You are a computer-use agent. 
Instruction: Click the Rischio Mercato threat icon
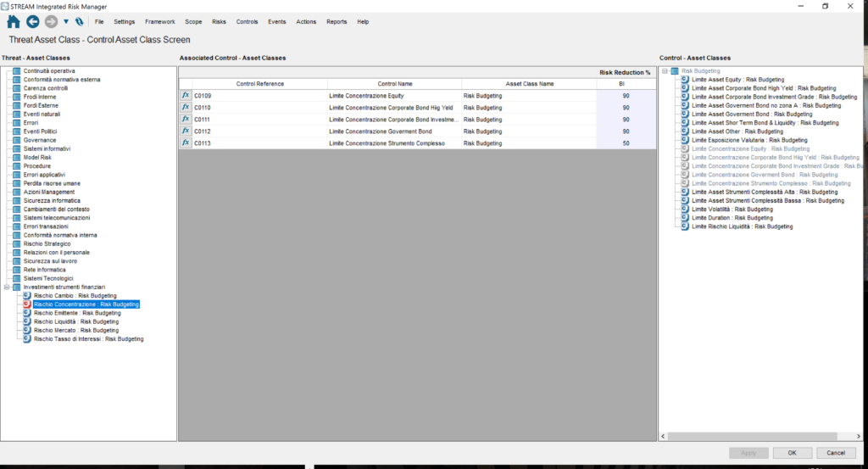pyautogui.click(x=26, y=330)
